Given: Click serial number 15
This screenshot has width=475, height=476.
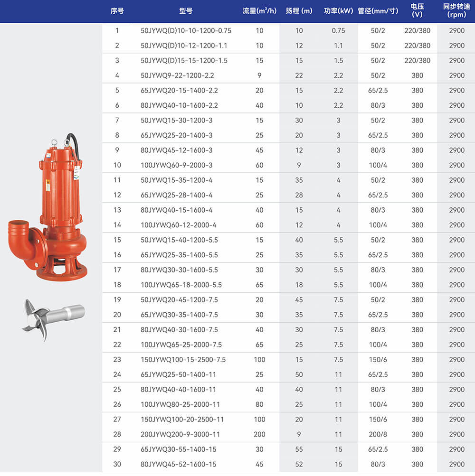Looking at the screenshot, I should coord(117,240).
